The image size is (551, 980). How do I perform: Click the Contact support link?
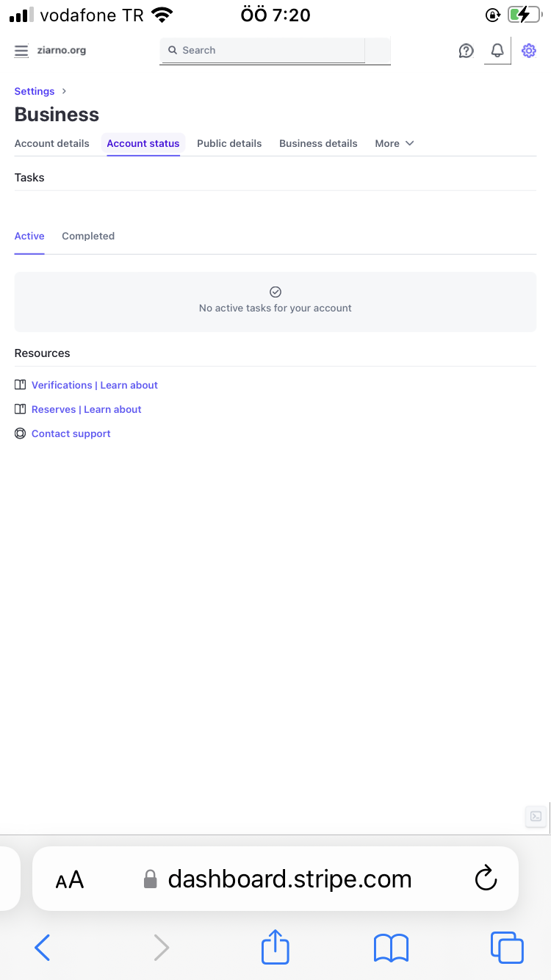tap(71, 433)
